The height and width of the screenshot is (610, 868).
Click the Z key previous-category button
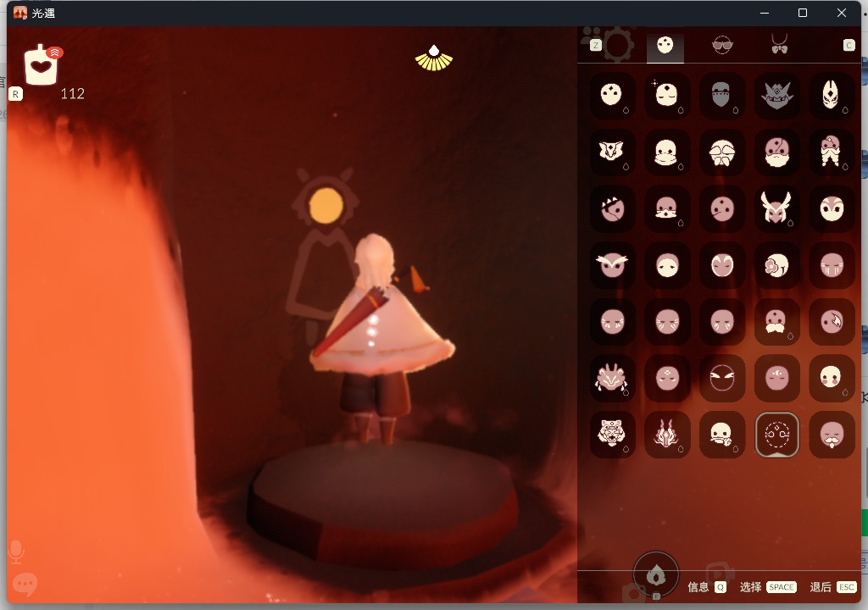click(596, 46)
